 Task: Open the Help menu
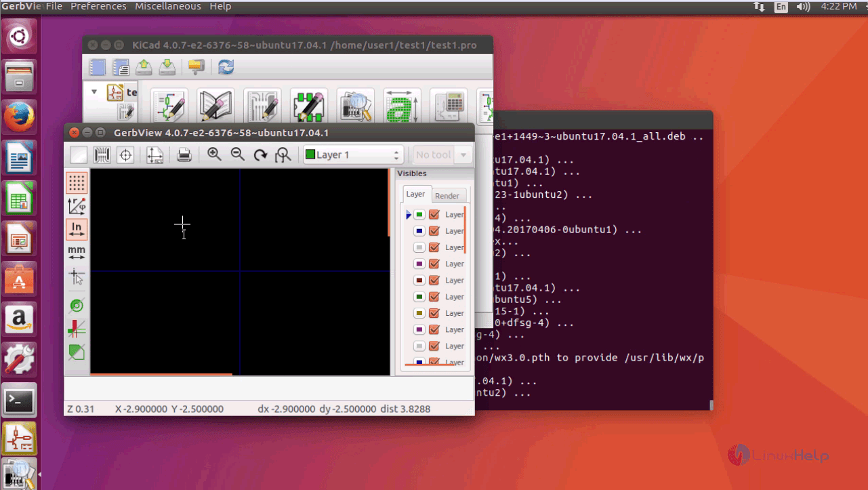point(220,6)
